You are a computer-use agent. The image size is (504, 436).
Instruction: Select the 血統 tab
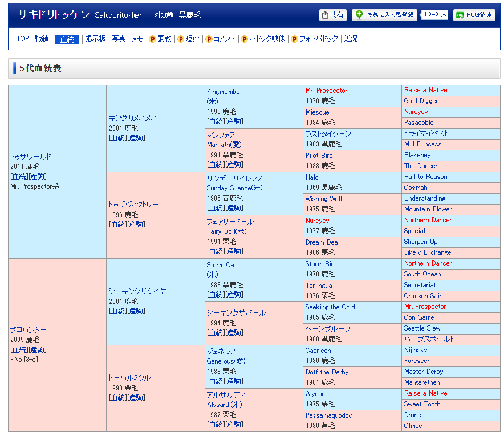pos(67,39)
